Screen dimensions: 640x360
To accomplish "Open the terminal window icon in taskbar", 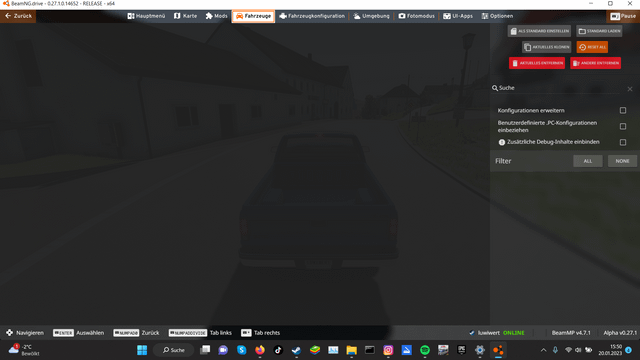I will [370, 350].
